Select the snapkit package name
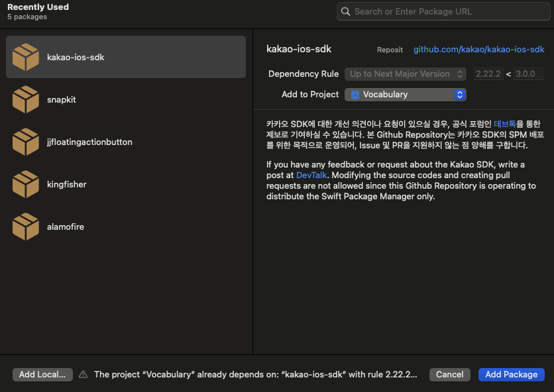The width and height of the screenshot is (554, 392). (x=62, y=99)
